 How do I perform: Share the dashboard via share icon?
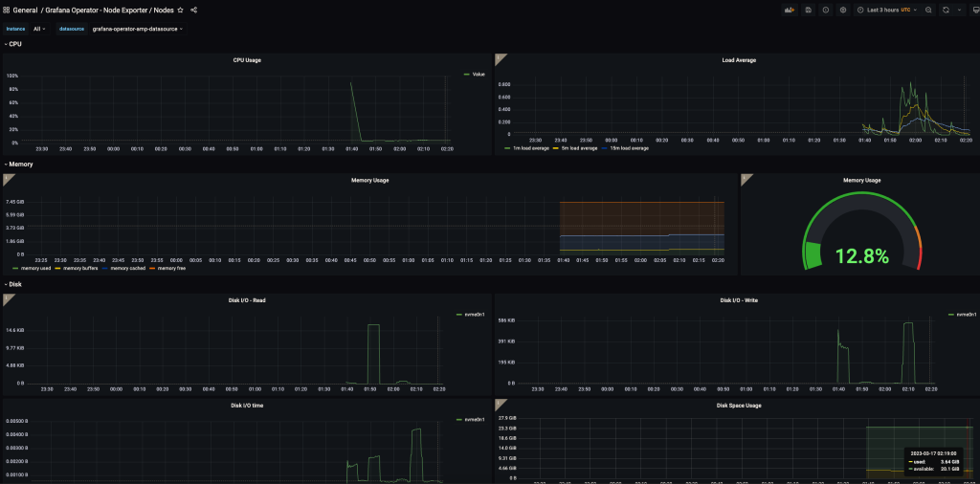[193, 10]
